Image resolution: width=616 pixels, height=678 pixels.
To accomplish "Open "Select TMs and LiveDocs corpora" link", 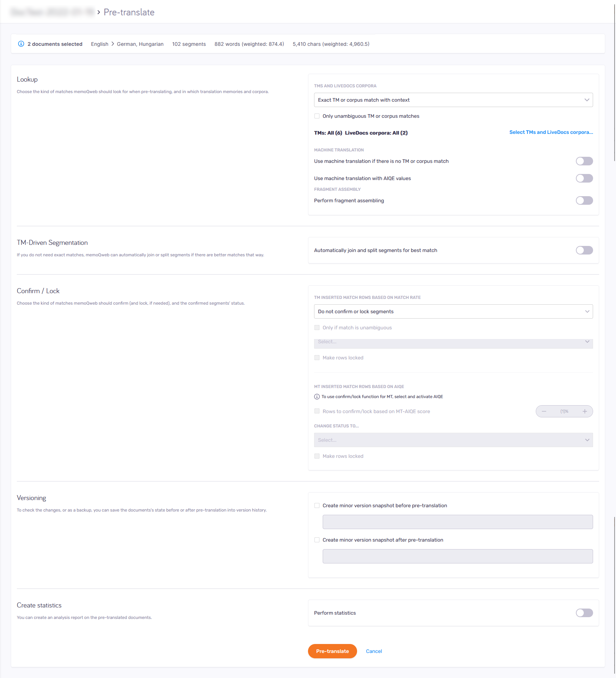I will click(551, 132).
